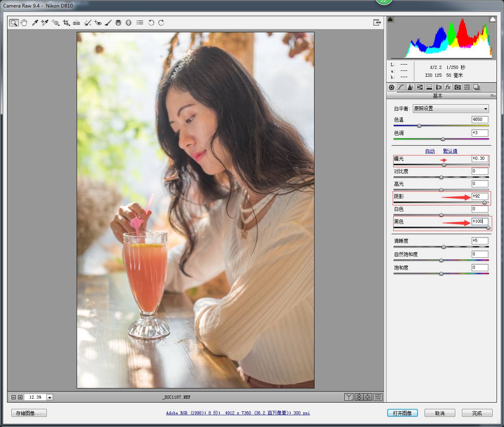The height and width of the screenshot is (427, 504).
Task: Click the 色调 slider handle
Action: [x=443, y=139]
